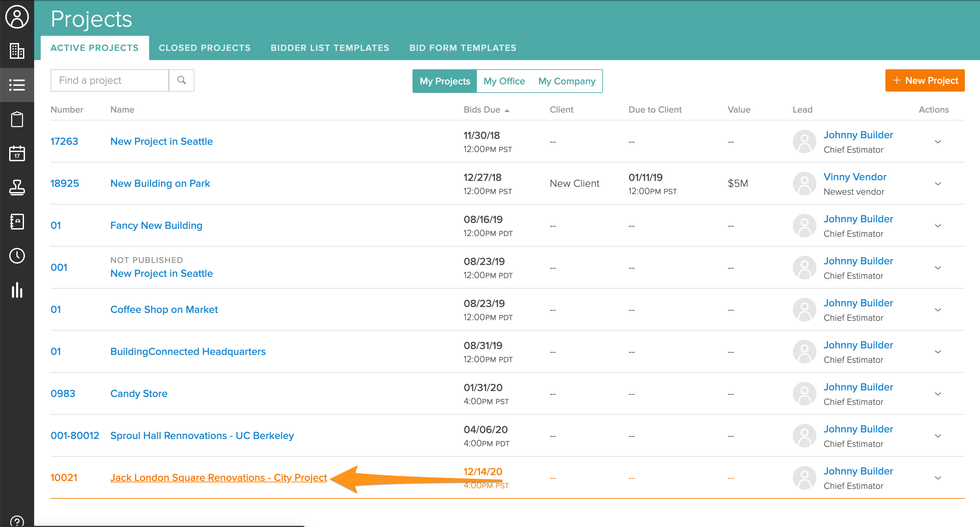
Task: Open the calendar icon in sidebar
Action: (17, 153)
